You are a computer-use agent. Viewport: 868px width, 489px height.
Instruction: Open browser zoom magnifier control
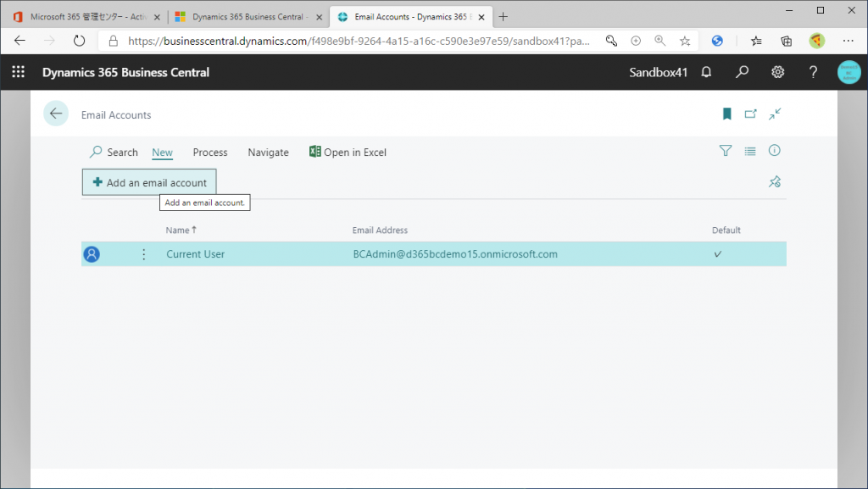click(x=659, y=41)
